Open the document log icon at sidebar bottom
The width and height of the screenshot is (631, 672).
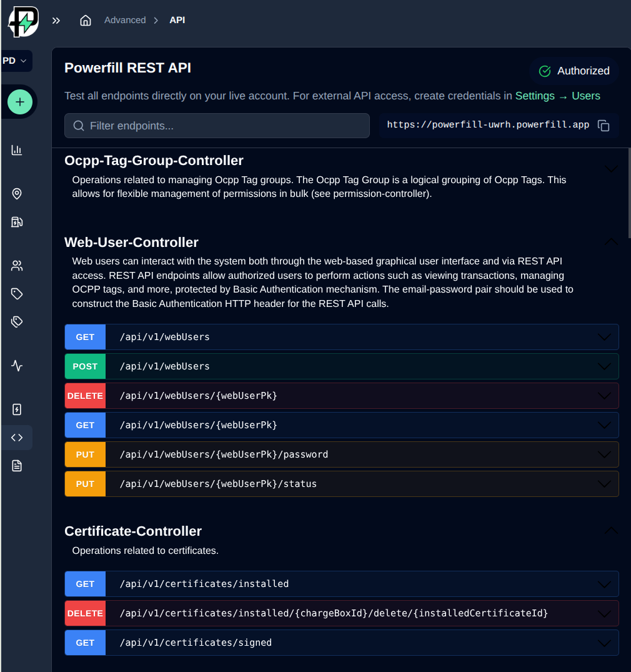click(16, 466)
